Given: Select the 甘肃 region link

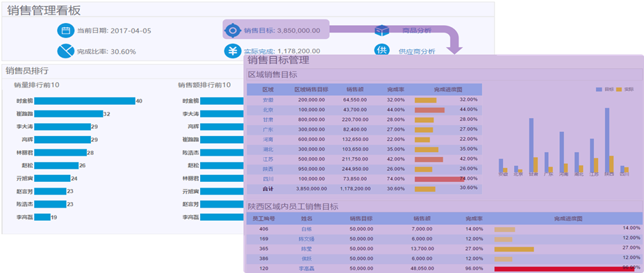Looking at the screenshot, I should pos(268,119).
